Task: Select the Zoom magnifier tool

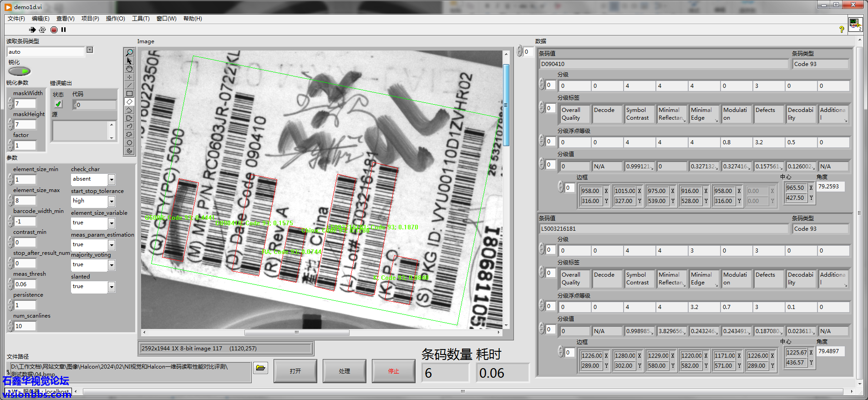Action: point(129,52)
